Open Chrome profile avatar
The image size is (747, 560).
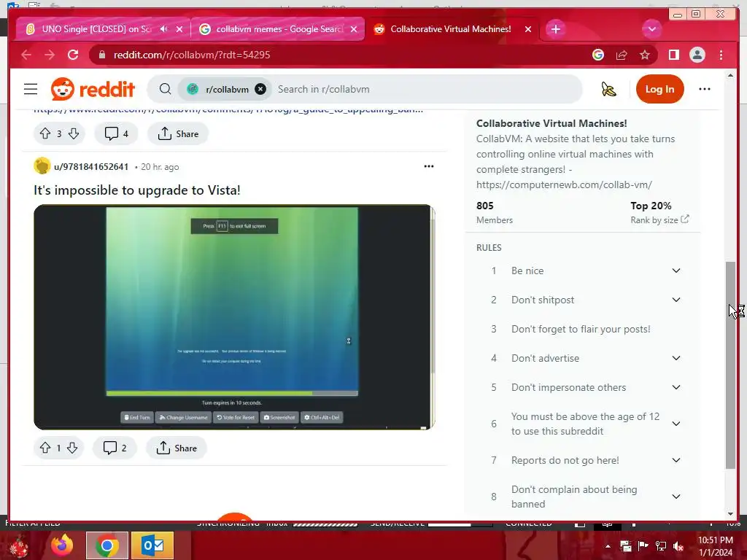[697, 55]
